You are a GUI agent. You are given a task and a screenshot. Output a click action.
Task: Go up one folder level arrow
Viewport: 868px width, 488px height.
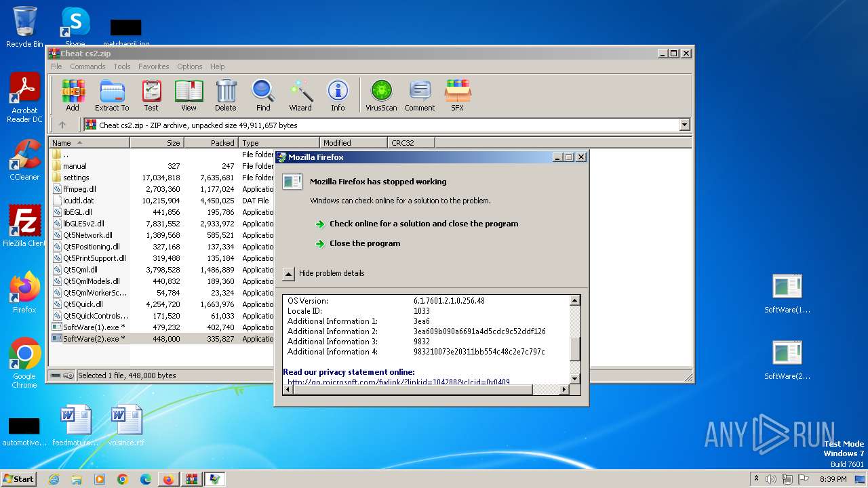click(x=62, y=125)
